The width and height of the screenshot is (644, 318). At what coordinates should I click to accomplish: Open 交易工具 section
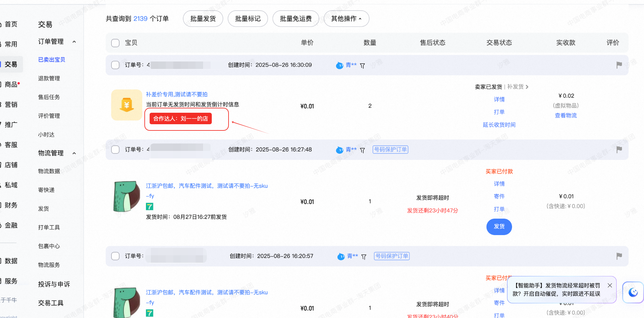51,303
